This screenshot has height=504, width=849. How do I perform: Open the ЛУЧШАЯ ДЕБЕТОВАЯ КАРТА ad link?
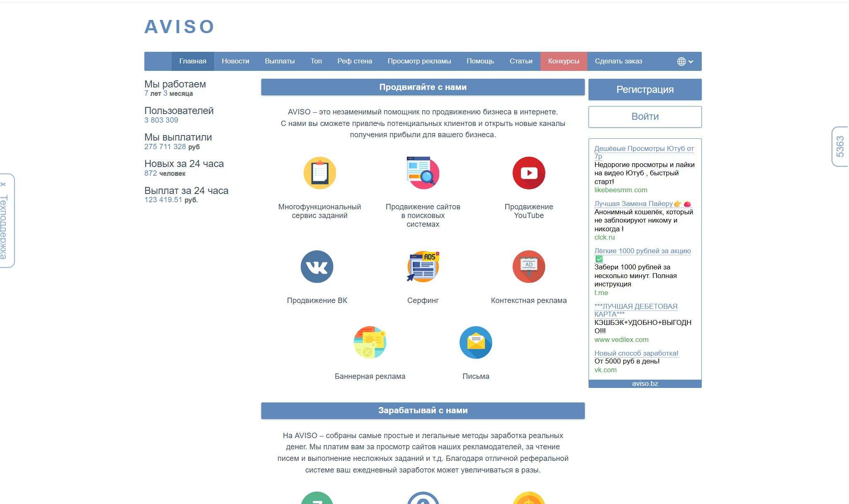[635, 307]
